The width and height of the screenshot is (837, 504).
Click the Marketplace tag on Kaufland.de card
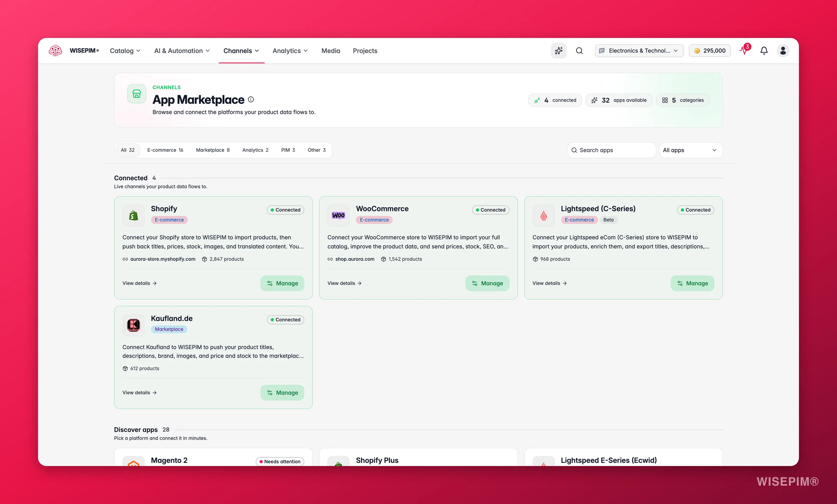coord(169,329)
